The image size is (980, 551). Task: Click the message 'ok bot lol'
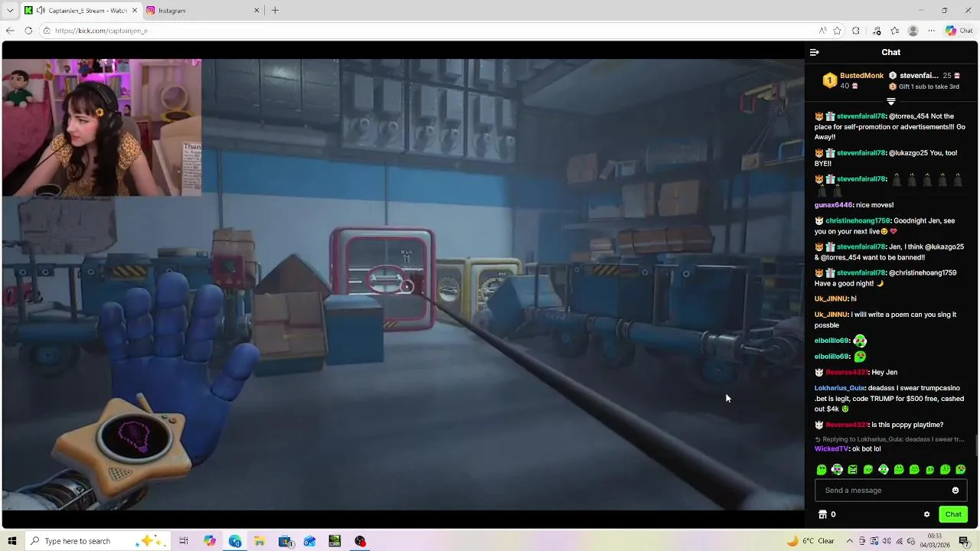[x=866, y=449]
